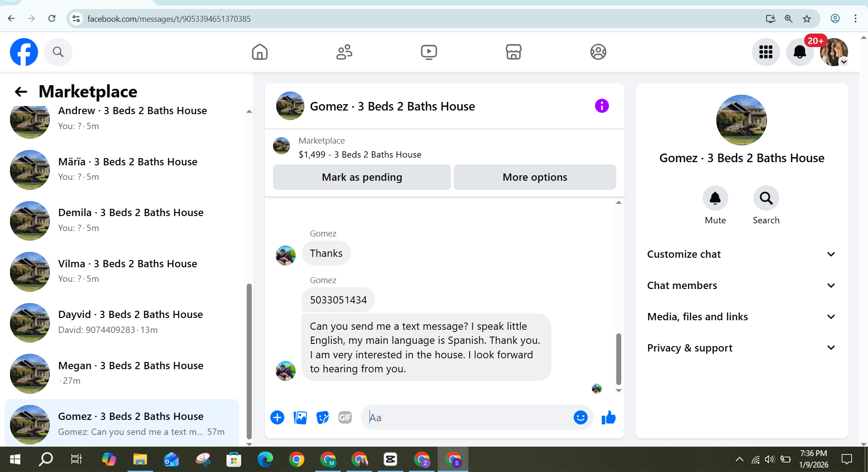Screen dimensions: 868x472
Task: Click chat messages scrollbar thumb
Action: click(619, 359)
